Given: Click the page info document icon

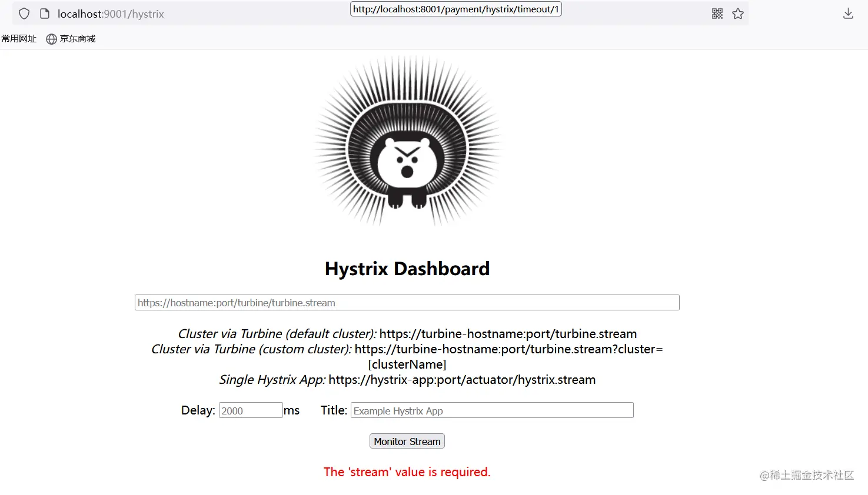Looking at the screenshot, I should click(45, 14).
